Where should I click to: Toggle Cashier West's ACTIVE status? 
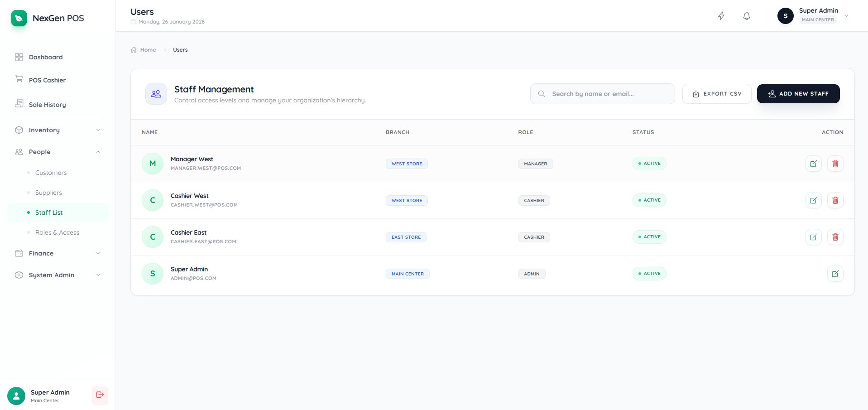pos(649,200)
